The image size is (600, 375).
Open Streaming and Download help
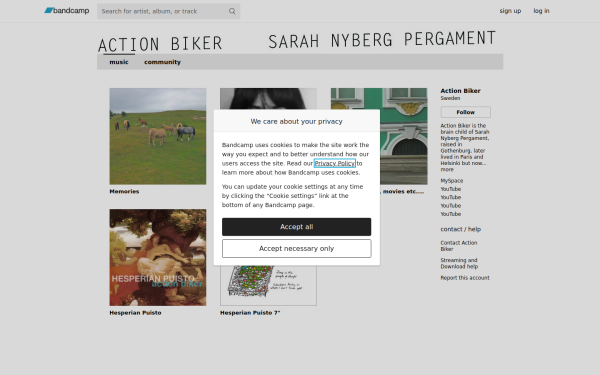click(459, 263)
